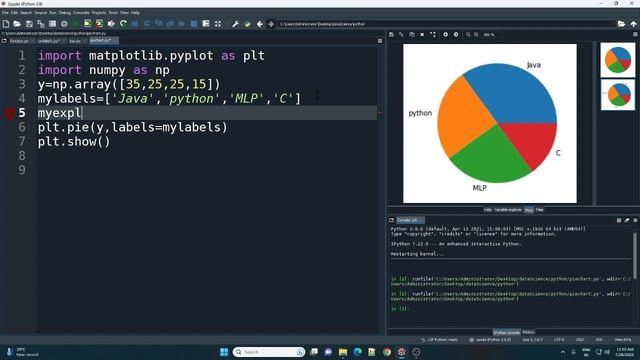Open the Debug menu

coord(64,13)
